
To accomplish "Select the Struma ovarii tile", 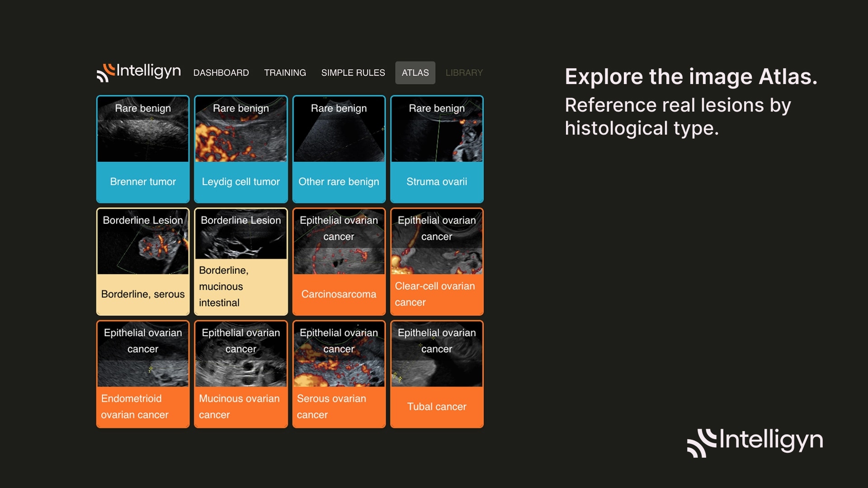I will (x=437, y=149).
